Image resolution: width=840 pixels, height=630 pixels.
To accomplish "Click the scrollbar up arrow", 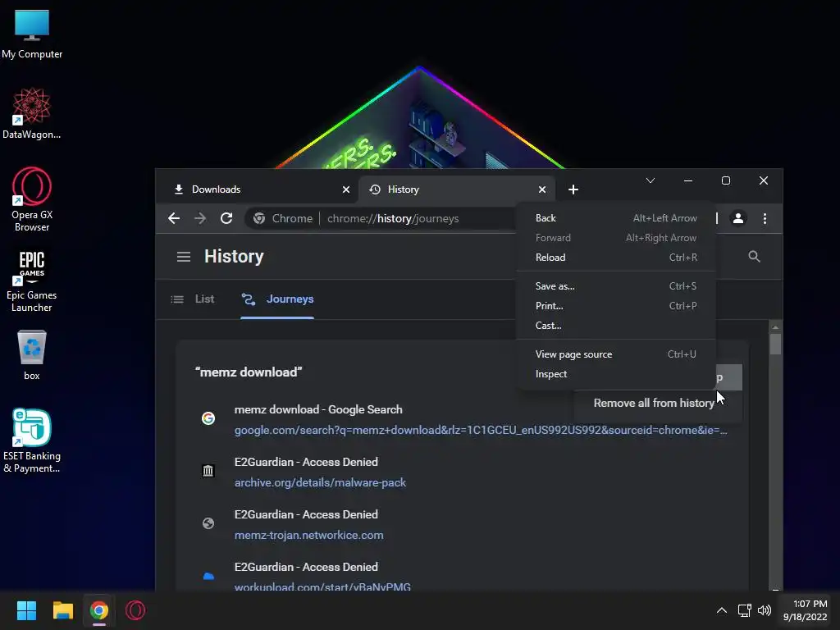I will tap(775, 326).
